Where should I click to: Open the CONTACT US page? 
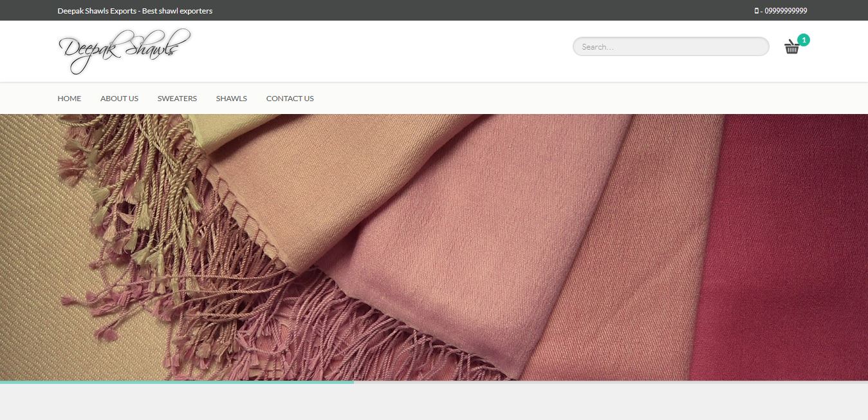tap(290, 99)
